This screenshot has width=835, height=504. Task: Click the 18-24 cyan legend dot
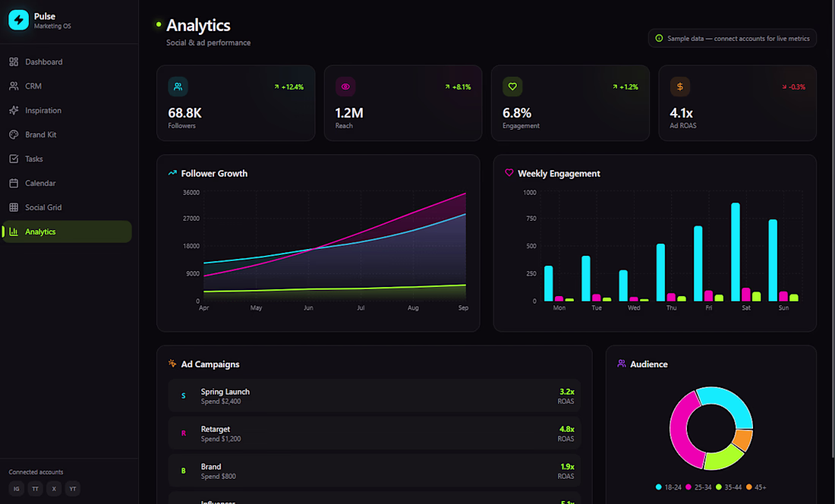(x=659, y=487)
